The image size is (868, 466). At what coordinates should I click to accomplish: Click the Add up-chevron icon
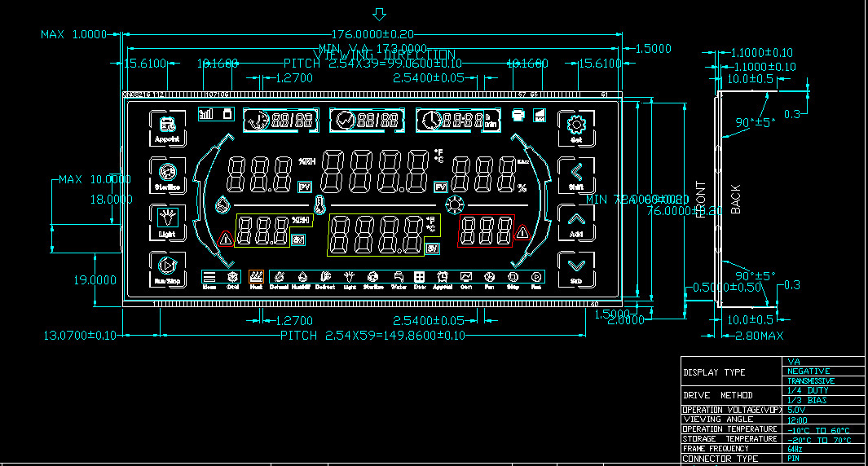pos(576,220)
